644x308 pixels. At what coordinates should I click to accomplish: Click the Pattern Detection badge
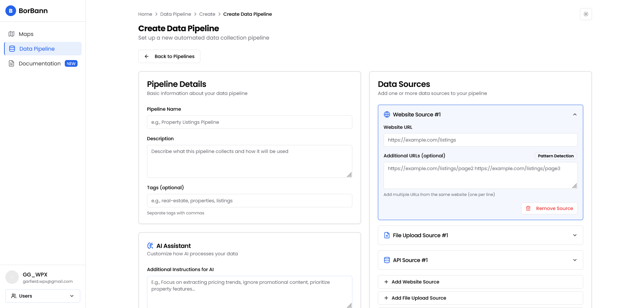click(x=555, y=156)
